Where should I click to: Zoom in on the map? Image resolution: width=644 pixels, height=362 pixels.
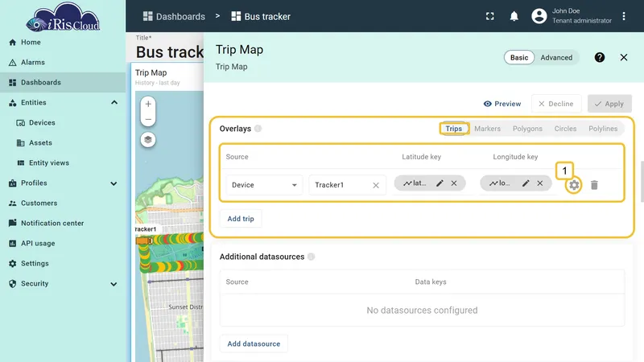[x=148, y=104]
